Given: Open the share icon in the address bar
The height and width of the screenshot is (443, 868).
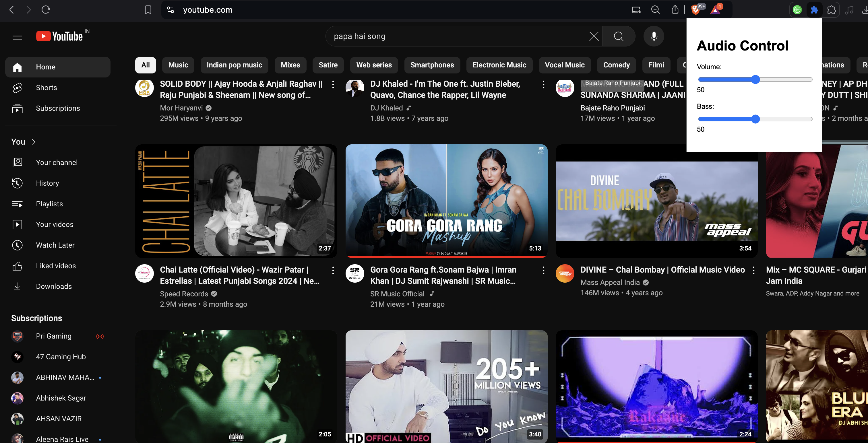Looking at the screenshot, I should click(675, 10).
